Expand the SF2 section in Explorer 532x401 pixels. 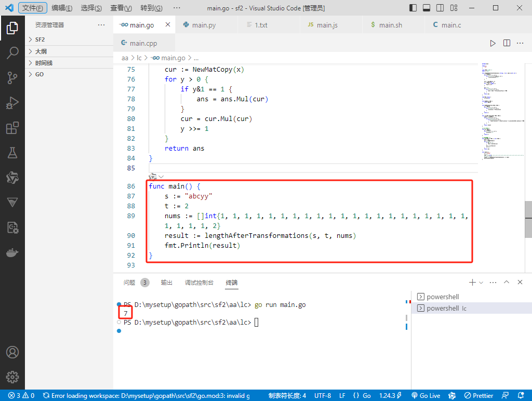69,39
